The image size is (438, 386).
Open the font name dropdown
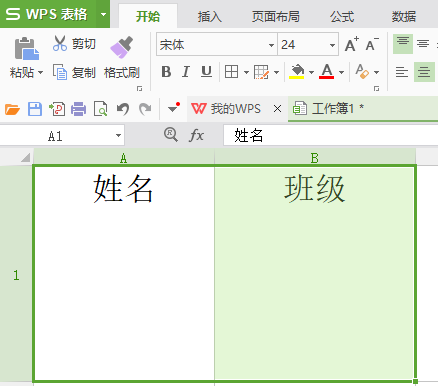click(x=271, y=45)
